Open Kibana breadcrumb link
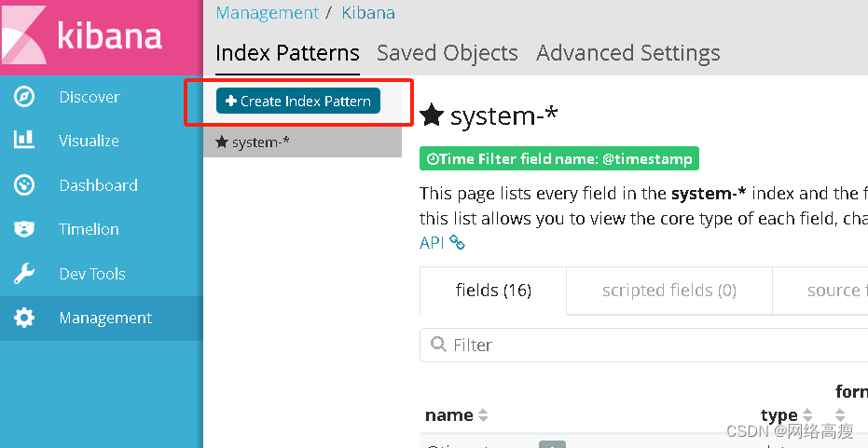868x448 pixels. tap(368, 13)
